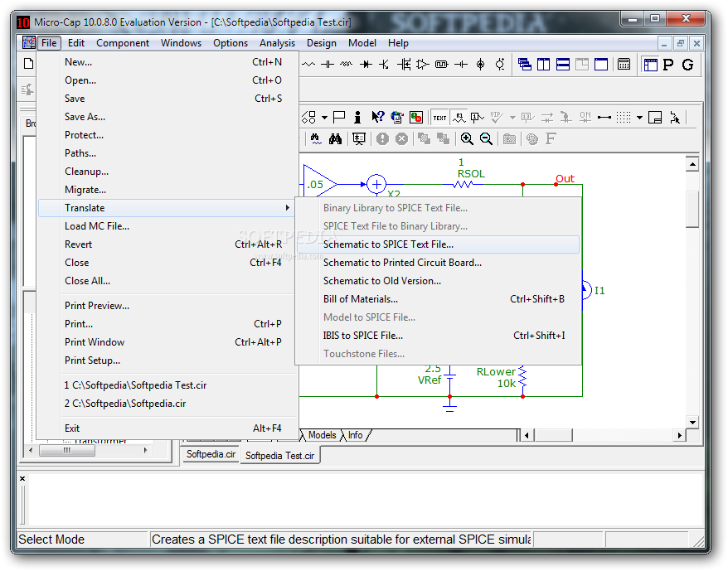Click the Tile Horizontal windows icon

click(563, 65)
